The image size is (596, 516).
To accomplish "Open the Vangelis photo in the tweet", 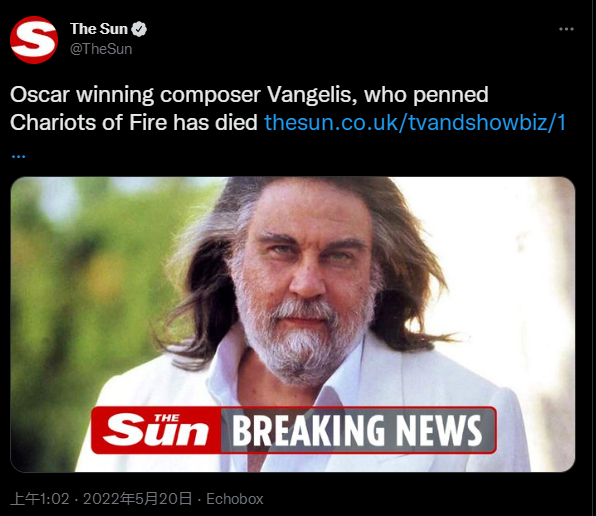I will point(293,324).
